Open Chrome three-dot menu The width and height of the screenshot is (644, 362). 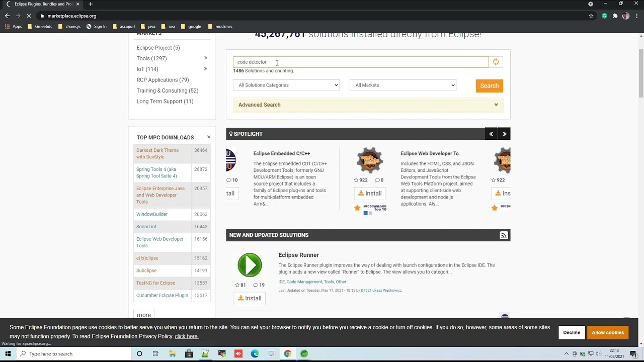tap(636, 16)
